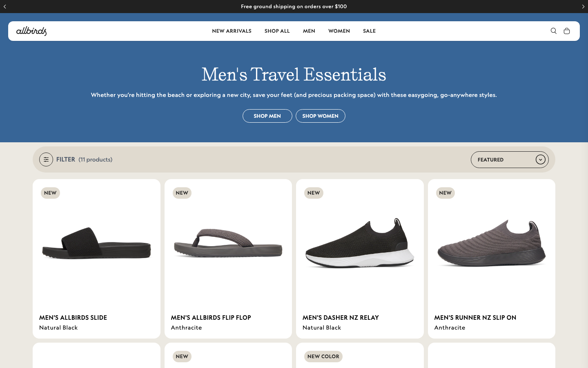Click 'Natural Black' under Men's Allbirds Slide
Image resolution: width=588 pixels, height=368 pixels.
pyautogui.click(x=58, y=328)
